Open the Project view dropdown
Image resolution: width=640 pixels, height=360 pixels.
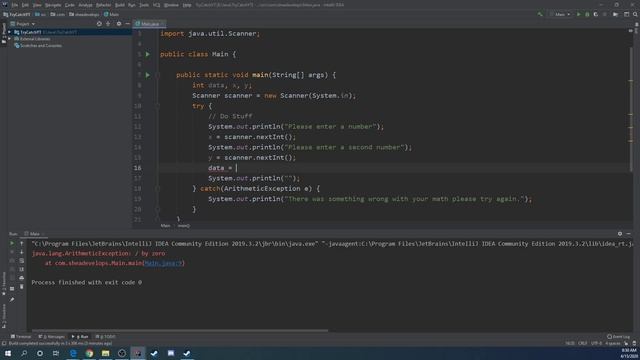click(23, 24)
